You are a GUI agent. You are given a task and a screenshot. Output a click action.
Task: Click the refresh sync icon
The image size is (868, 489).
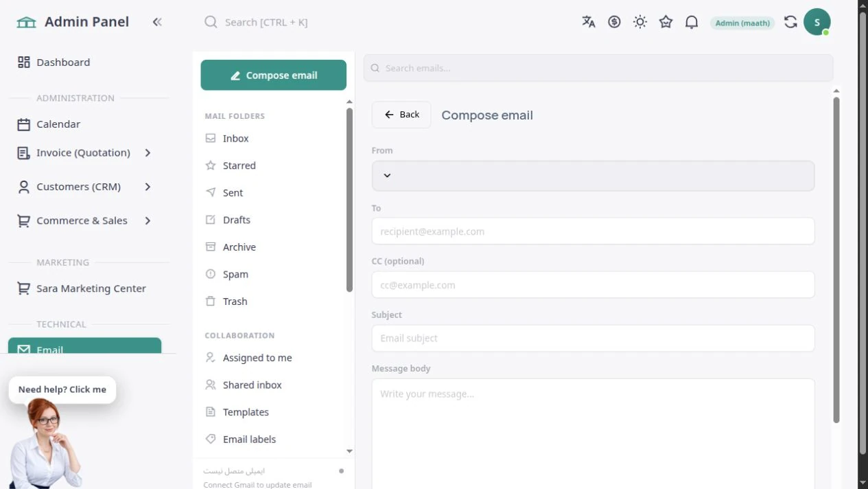click(790, 22)
